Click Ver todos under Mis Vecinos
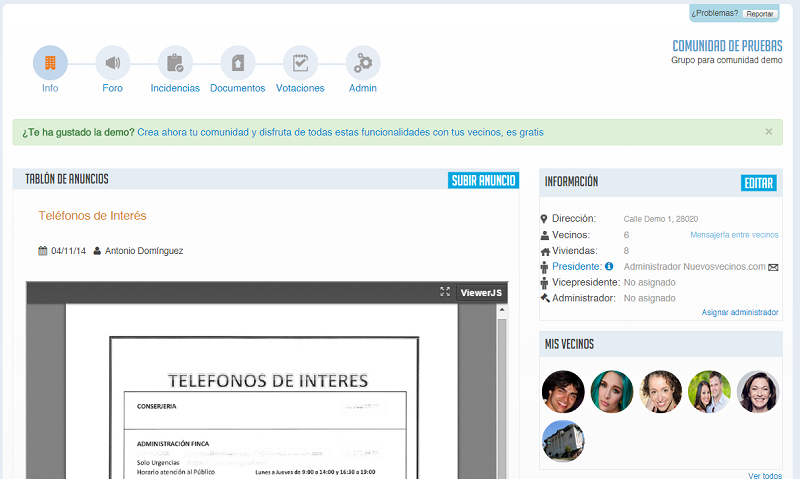 (765, 475)
